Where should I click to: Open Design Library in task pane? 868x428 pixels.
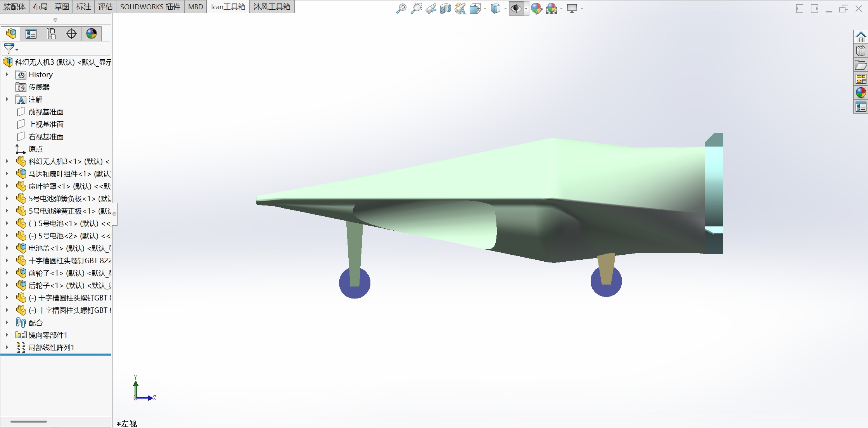(x=861, y=51)
